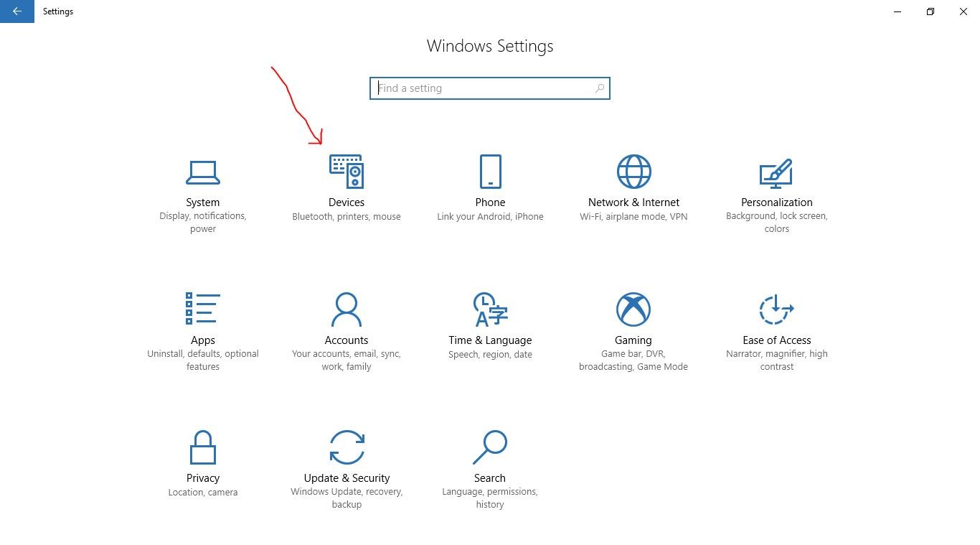Click the Windows Settings heading
Viewport: 980px width, 545px height.
click(x=490, y=45)
